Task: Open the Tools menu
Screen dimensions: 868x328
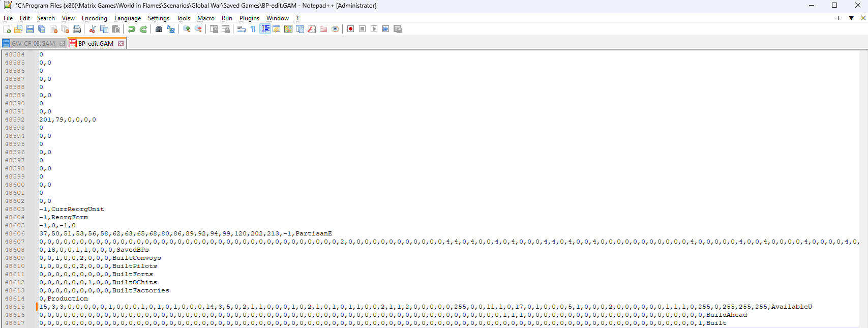Action: tap(184, 18)
